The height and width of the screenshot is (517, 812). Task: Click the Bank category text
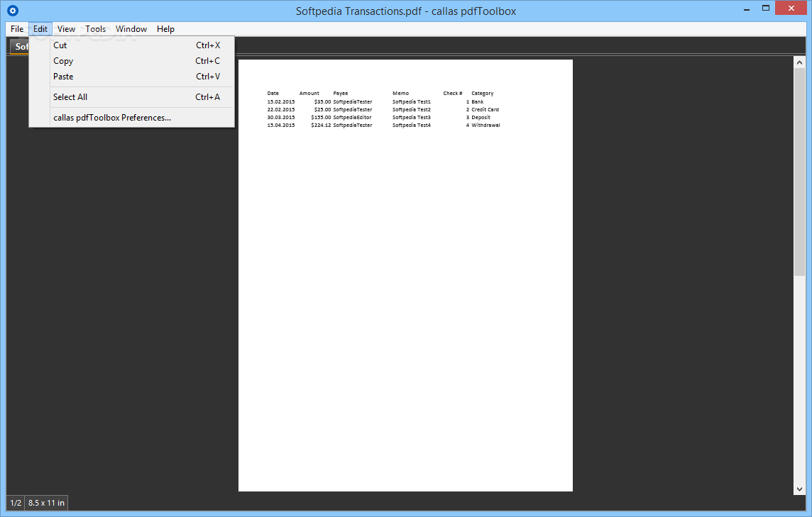coord(478,102)
